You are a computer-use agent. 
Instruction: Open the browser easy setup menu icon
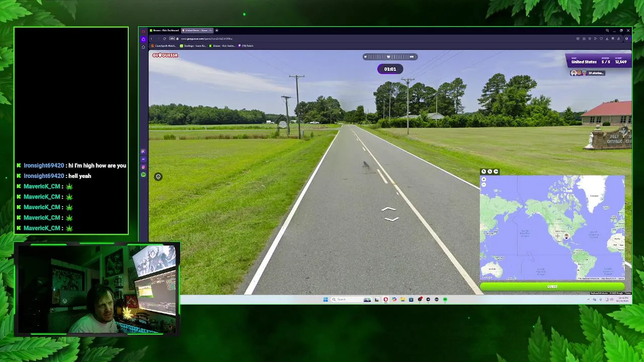coord(613,39)
